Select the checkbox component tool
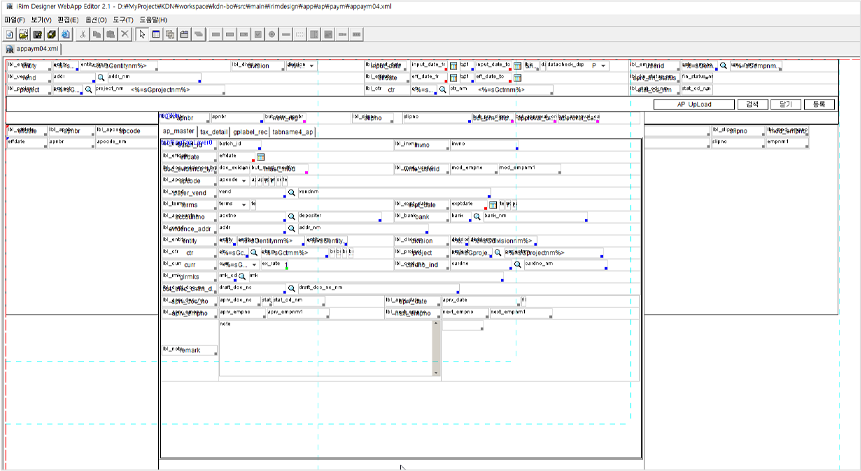Screen dimensions: 861x471 (258, 35)
